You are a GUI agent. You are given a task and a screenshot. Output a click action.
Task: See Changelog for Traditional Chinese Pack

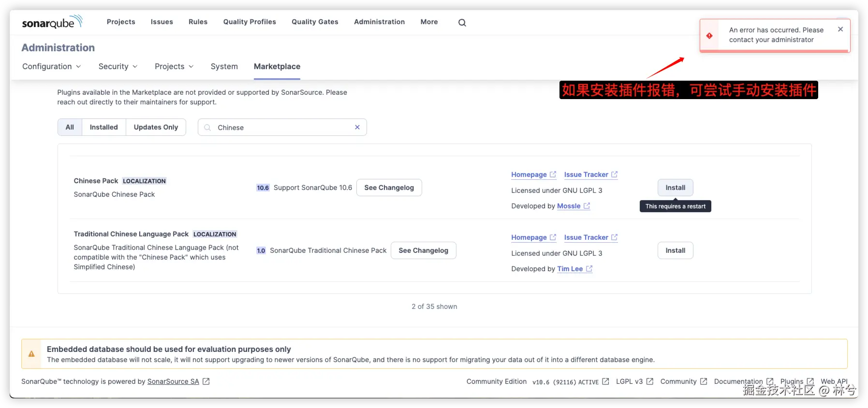(x=423, y=250)
